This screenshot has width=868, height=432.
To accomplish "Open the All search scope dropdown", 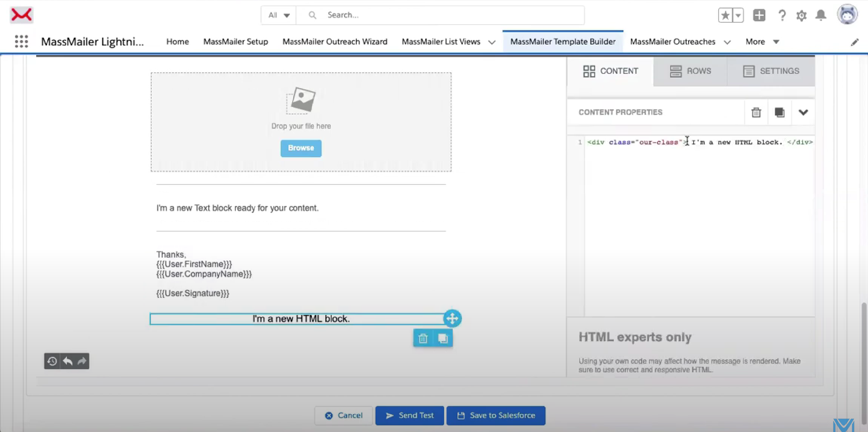I will pyautogui.click(x=279, y=15).
